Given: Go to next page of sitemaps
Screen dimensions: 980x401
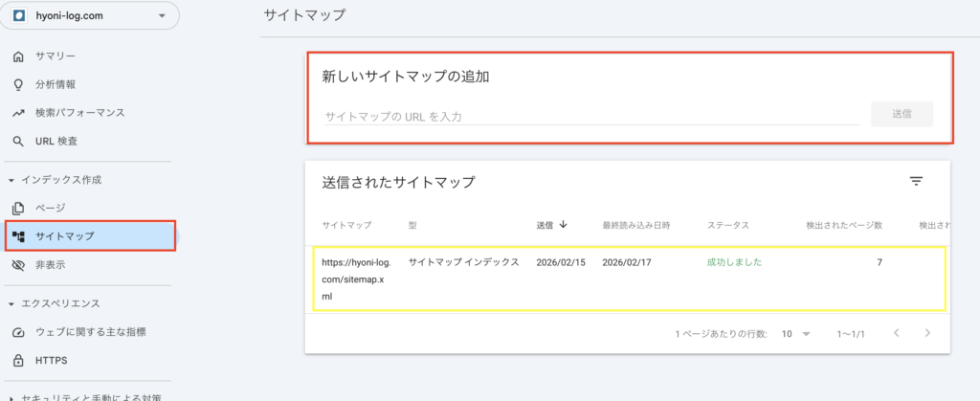Looking at the screenshot, I should [927, 333].
